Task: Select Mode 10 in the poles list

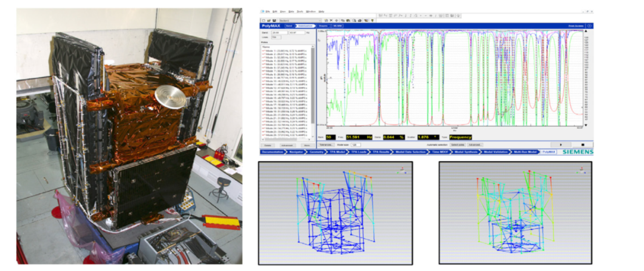Action: point(284,81)
